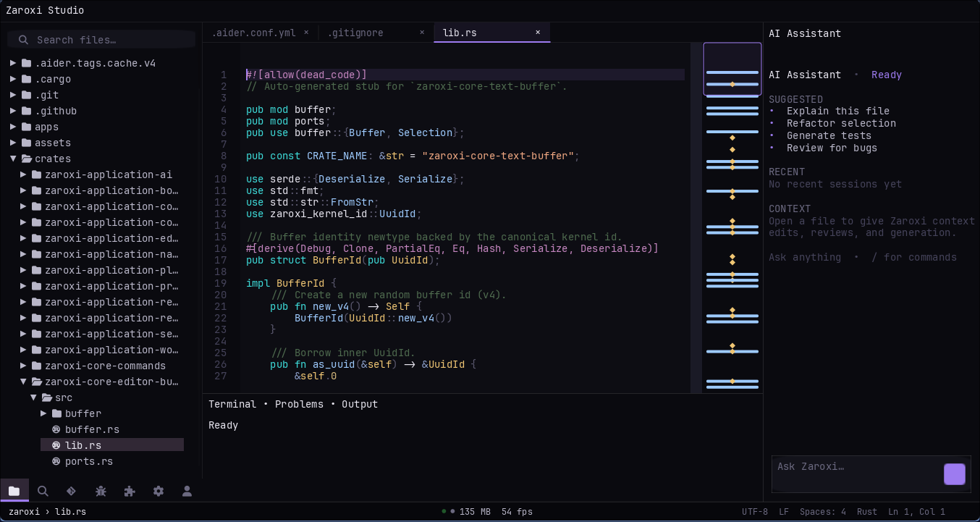Open the Settings gear icon

pyautogui.click(x=159, y=490)
